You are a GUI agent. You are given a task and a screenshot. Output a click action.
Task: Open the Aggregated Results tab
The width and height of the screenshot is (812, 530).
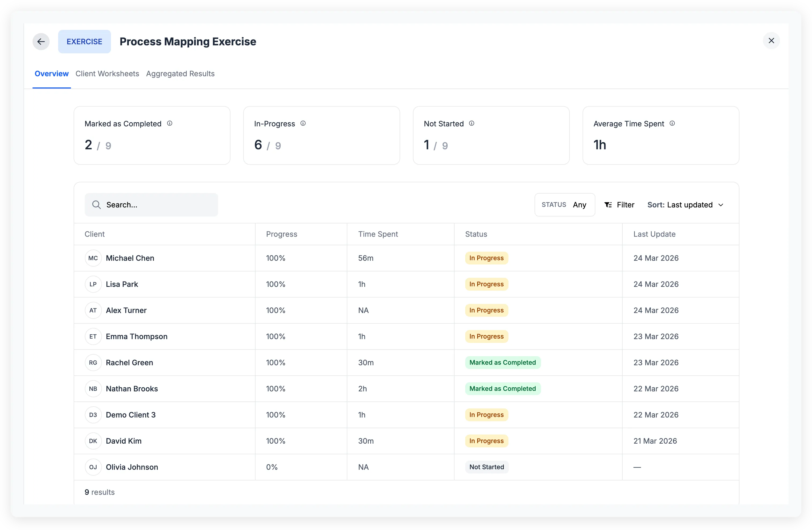(x=180, y=74)
